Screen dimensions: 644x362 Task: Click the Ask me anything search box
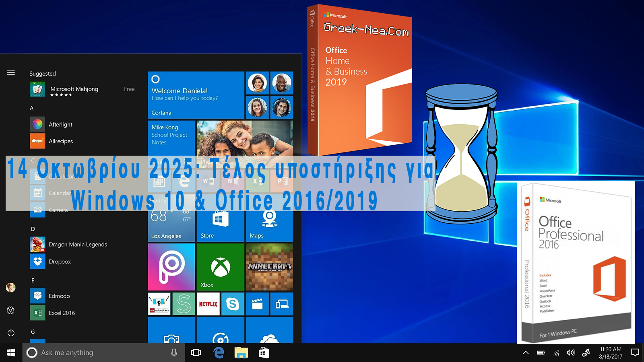[103, 352]
